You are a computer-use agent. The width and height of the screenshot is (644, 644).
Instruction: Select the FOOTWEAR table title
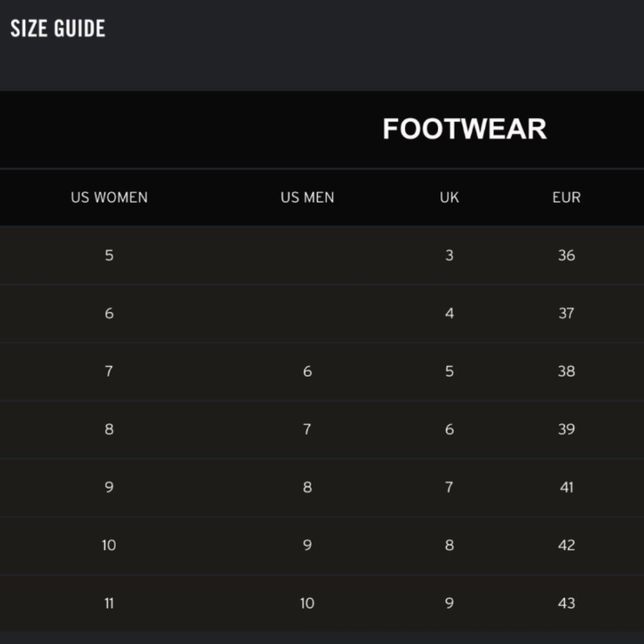464,129
